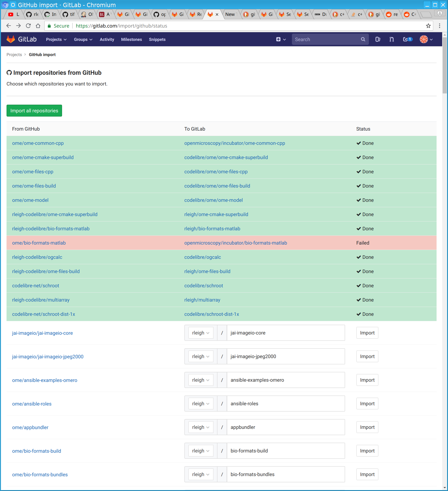Reload the page
Image resolution: width=448 pixels, height=491 pixels.
(x=28, y=25)
